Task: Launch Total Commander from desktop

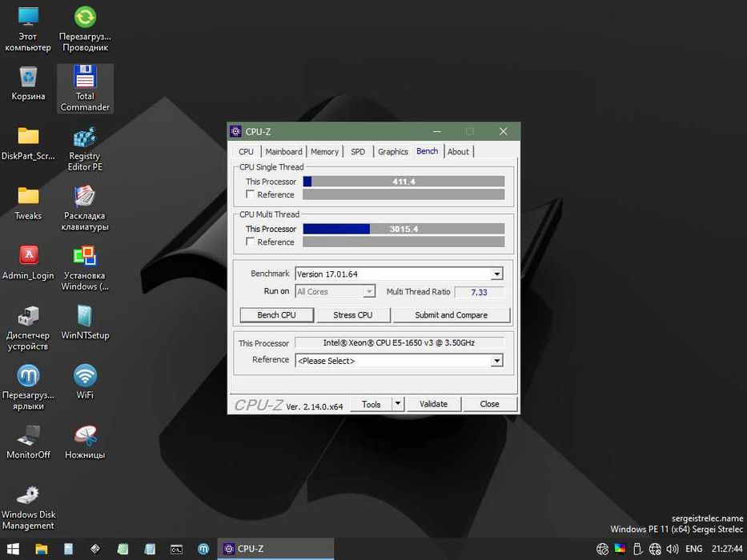Action: click(85, 89)
